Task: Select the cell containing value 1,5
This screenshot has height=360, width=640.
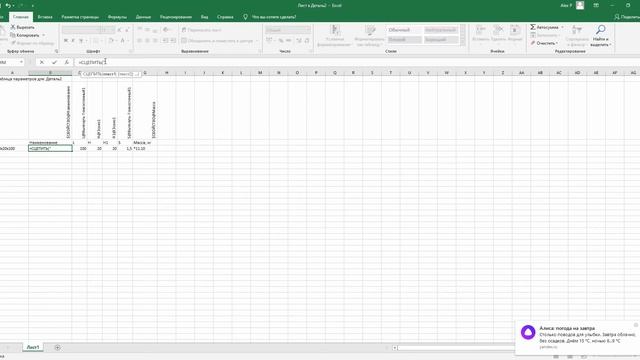Action: [125, 149]
